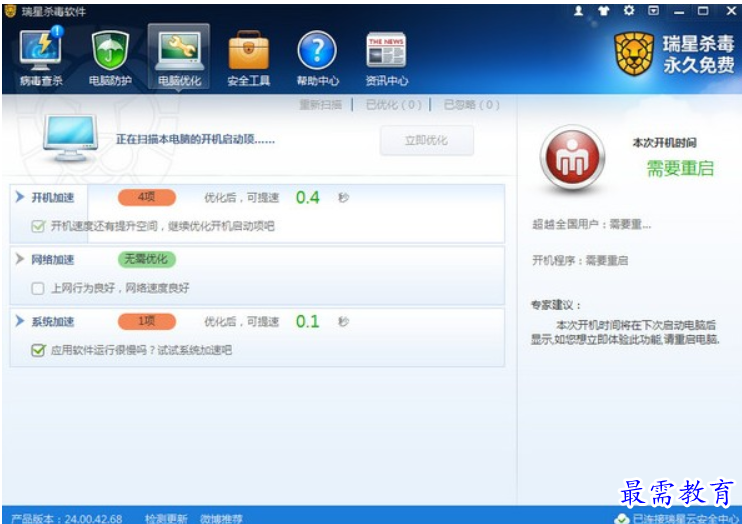Open the title bar dropdown menu icon
742x524 pixels.
[654, 11]
